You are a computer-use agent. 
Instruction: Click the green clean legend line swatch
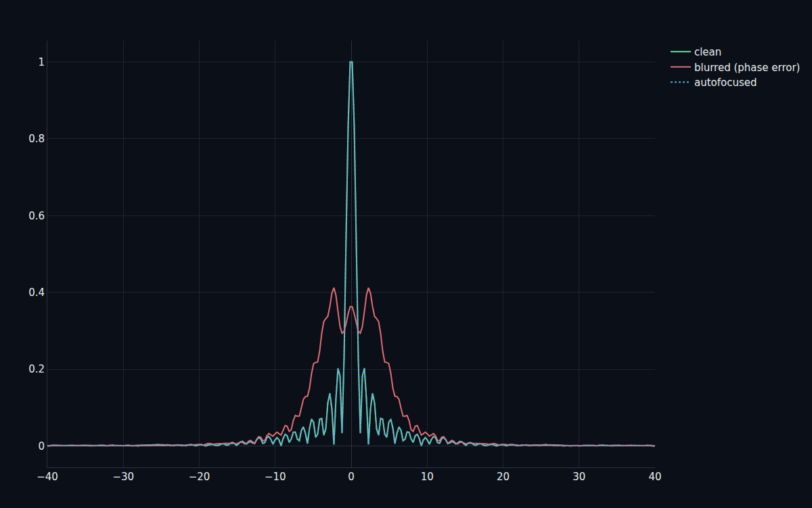coord(681,52)
